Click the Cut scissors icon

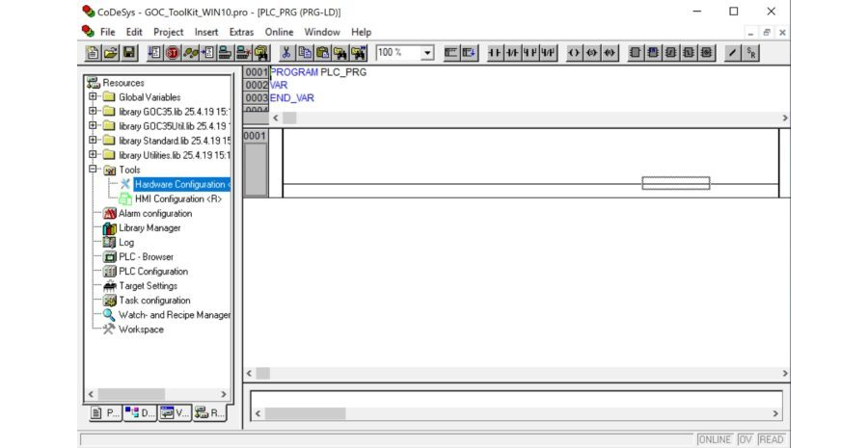[x=286, y=53]
